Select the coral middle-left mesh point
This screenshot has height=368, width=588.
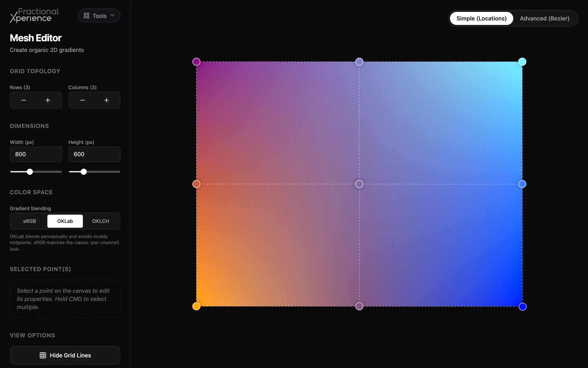pyautogui.click(x=196, y=184)
